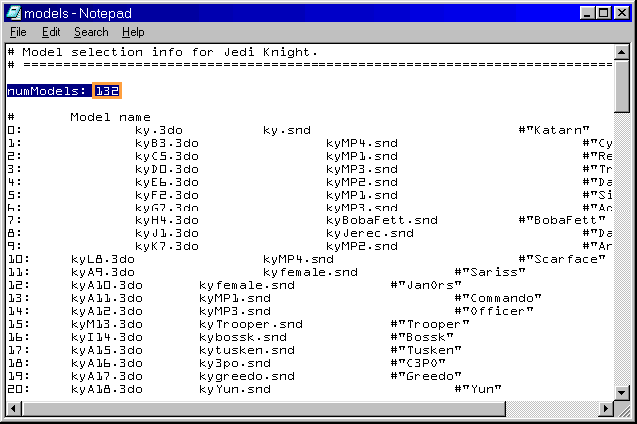
Task: Click ky.snd in row 0
Action: [x=287, y=130]
